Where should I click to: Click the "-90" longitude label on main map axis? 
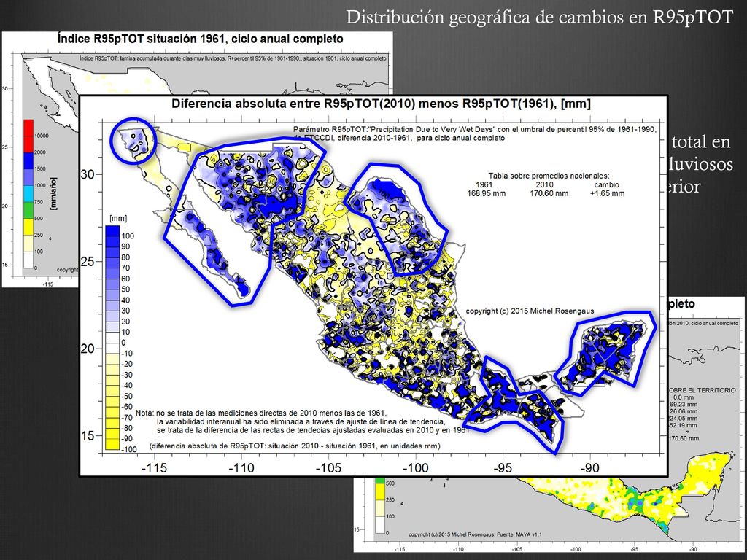(589, 468)
